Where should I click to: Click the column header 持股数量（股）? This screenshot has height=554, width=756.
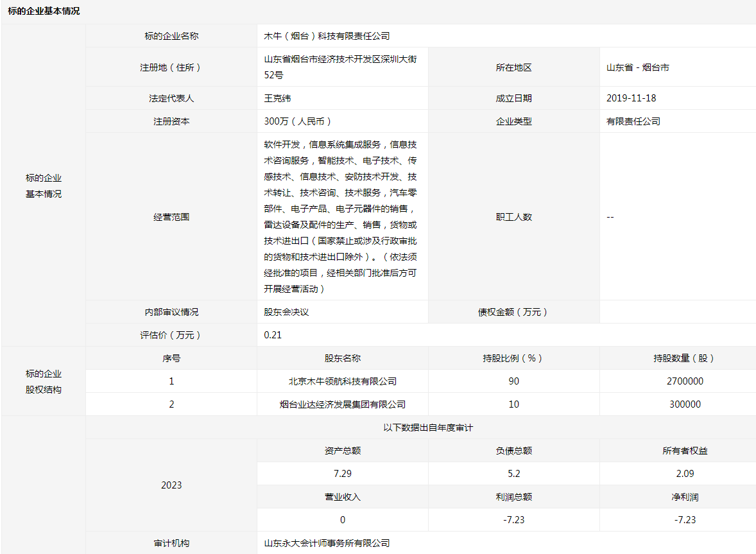point(685,359)
